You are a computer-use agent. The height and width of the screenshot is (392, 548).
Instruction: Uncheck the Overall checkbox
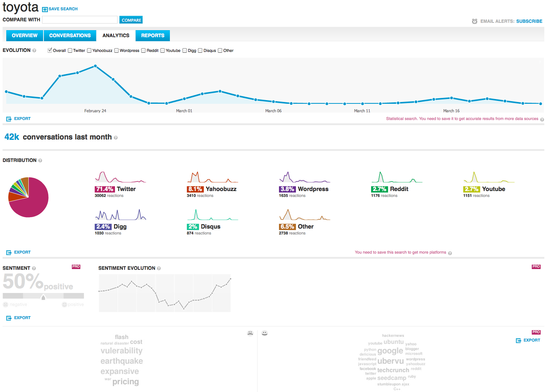[x=50, y=50]
